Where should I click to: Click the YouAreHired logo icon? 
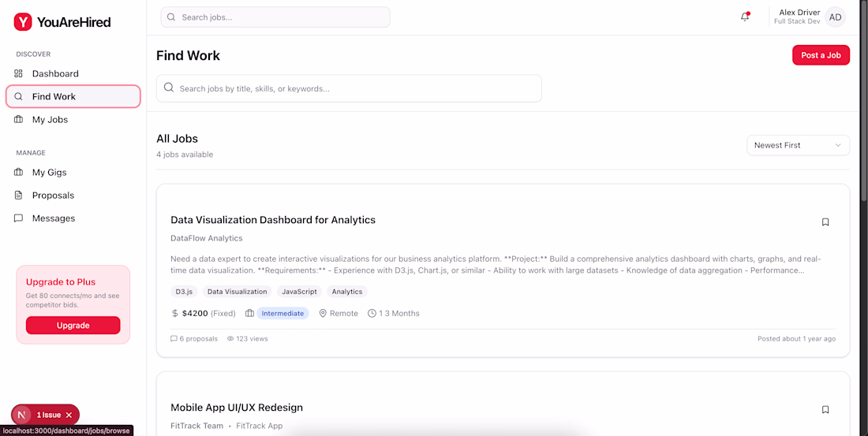pyautogui.click(x=23, y=22)
